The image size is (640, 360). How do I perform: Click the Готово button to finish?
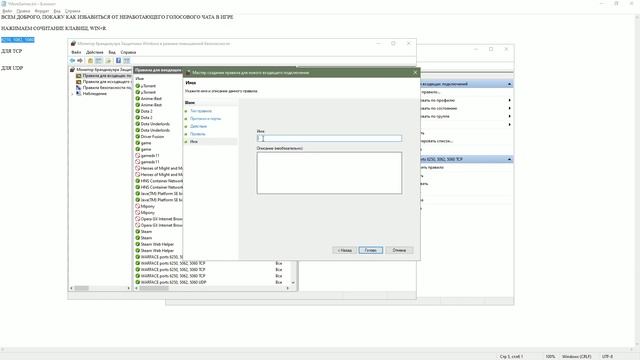point(371,250)
